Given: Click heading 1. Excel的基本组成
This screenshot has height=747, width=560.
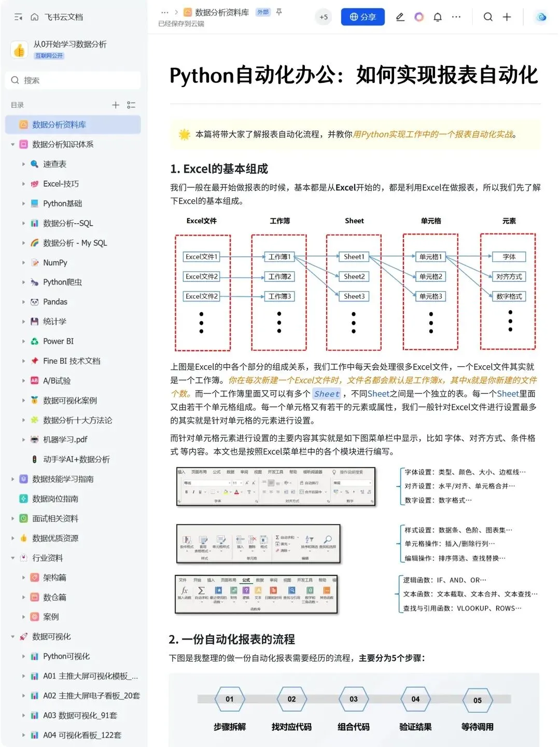Looking at the screenshot, I should [x=219, y=169].
